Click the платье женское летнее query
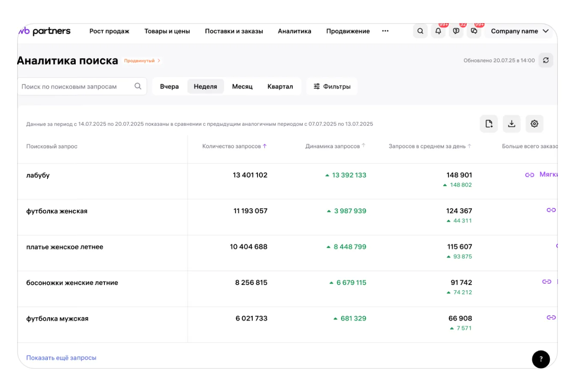 click(65, 247)
